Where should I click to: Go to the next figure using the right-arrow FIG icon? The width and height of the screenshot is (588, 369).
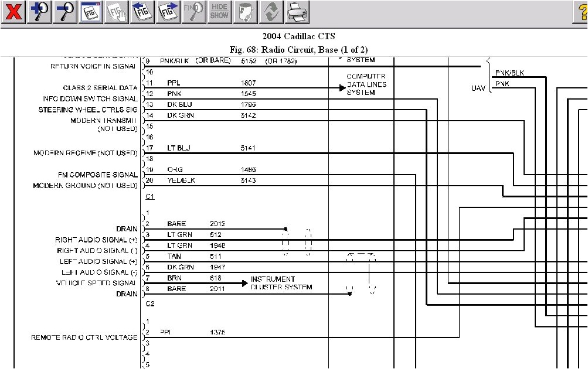tap(168, 12)
